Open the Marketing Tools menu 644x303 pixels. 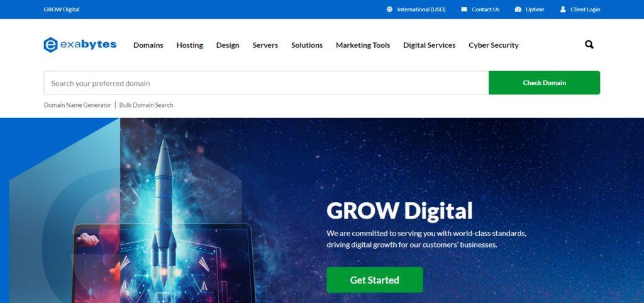(363, 45)
